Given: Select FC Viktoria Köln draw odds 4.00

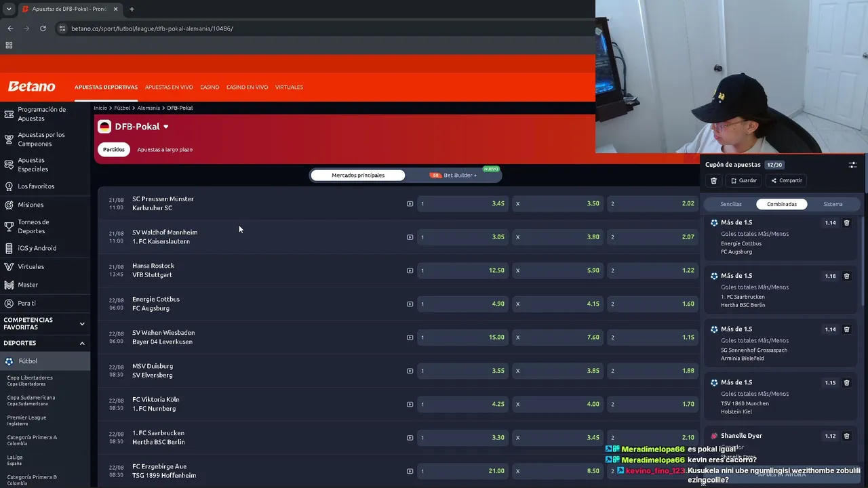Looking at the screenshot, I should [557, 404].
